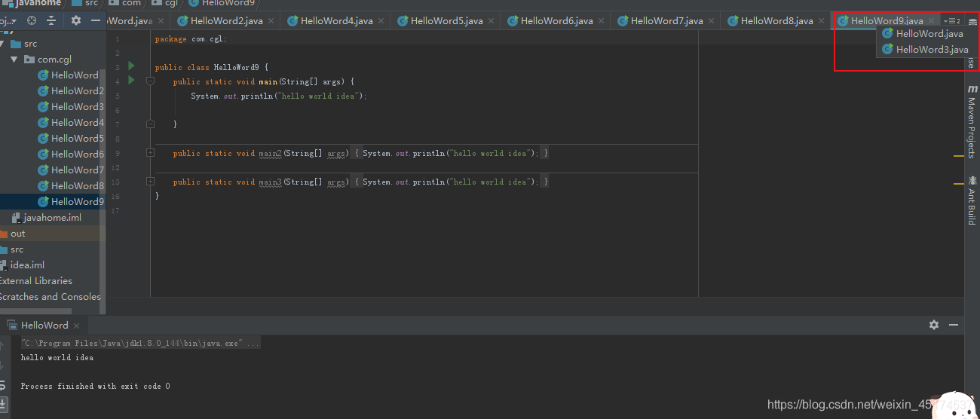
Task: Close the HelloWord7.java tab
Action: pyautogui.click(x=711, y=21)
